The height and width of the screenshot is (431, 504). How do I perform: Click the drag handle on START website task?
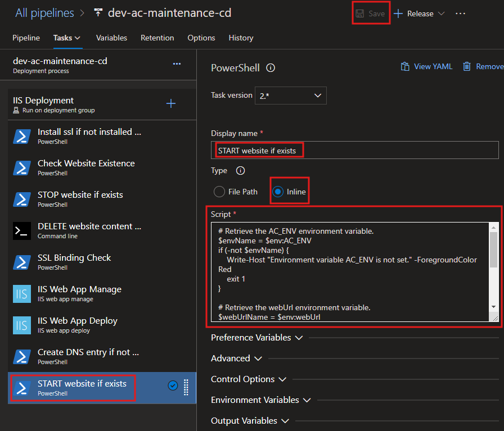pos(186,387)
